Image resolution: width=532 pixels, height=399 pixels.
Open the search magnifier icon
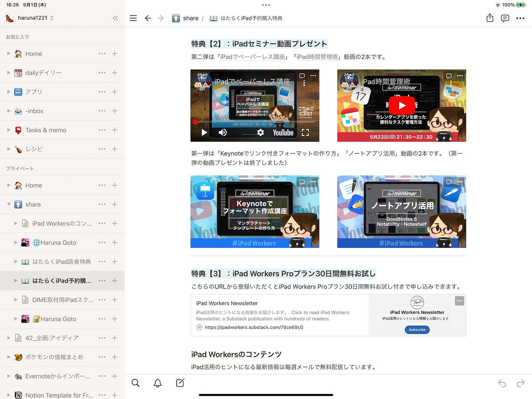136,383
